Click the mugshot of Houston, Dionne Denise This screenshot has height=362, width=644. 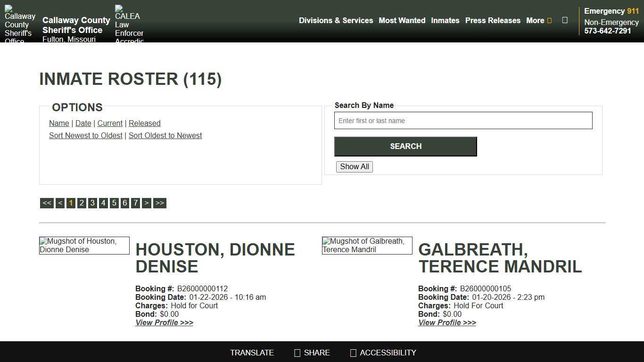[x=84, y=245]
